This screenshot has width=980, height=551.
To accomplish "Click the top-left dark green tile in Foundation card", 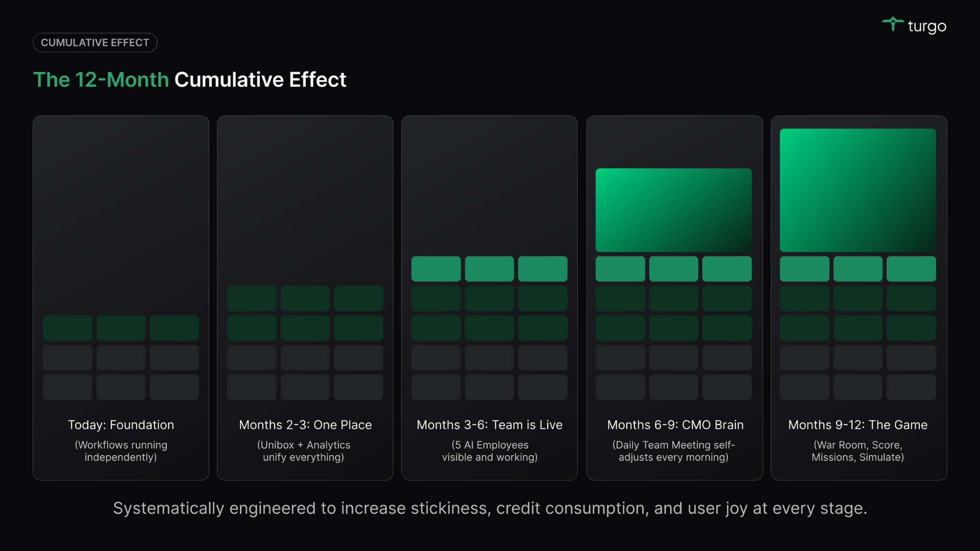I will point(67,328).
